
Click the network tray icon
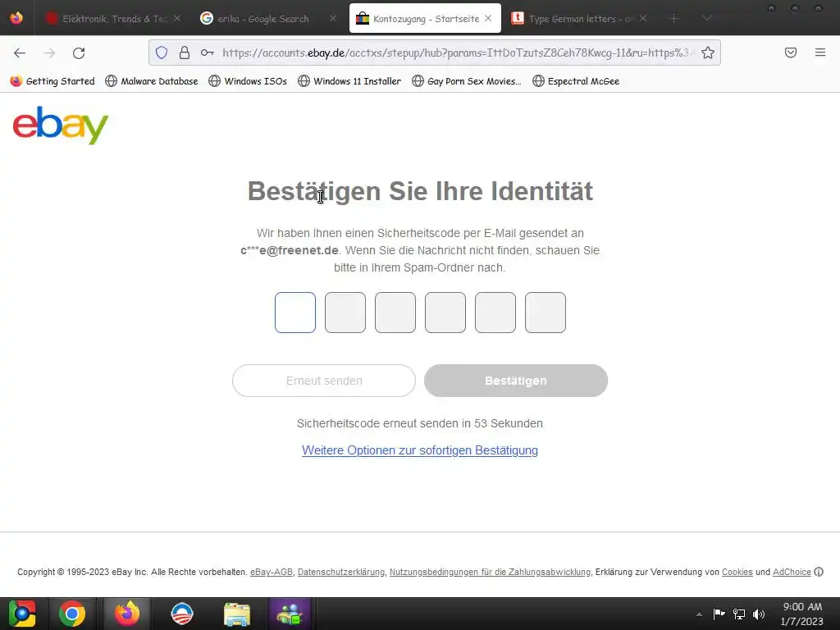pos(739,614)
